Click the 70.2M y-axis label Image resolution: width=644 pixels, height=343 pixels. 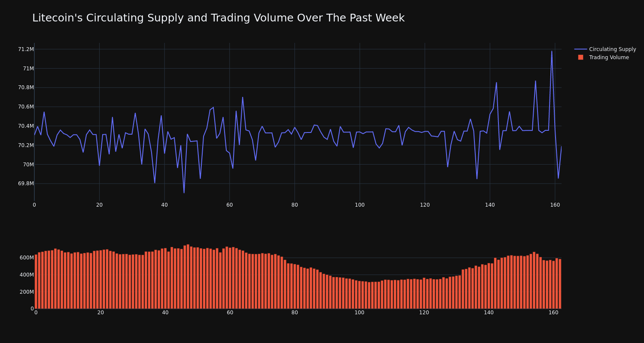pyautogui.click(x=26, y=145)
